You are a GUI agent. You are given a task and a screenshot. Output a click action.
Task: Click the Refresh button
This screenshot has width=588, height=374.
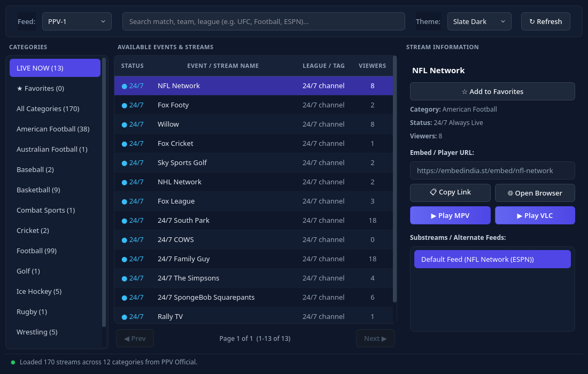tap(546, 21)
